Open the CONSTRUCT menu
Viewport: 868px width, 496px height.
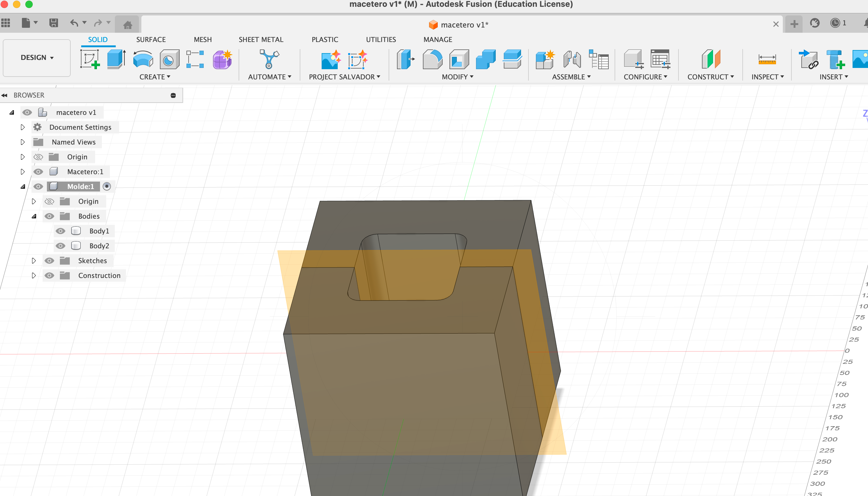(710, 77)
